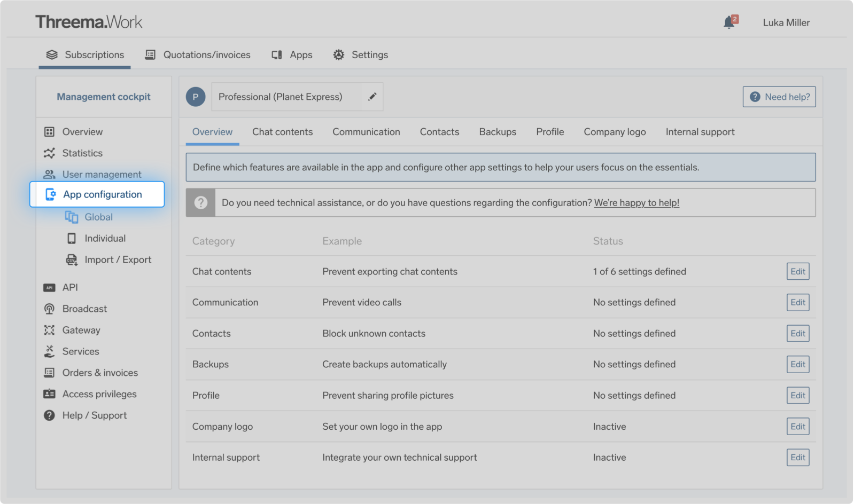Click the question mark icon in assistance banner
Viewport: 854px width, 504px height.
click(x=201, y=202)
